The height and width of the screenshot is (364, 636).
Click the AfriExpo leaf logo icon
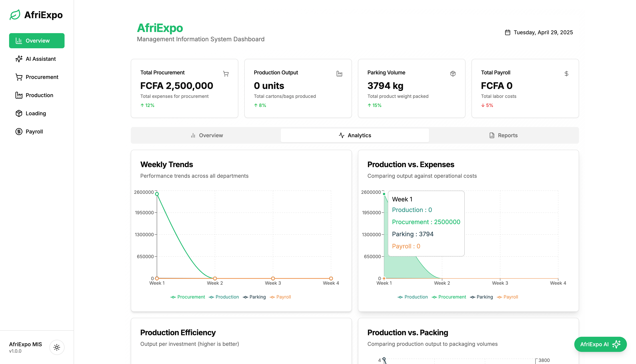click(x=15, y=15)
